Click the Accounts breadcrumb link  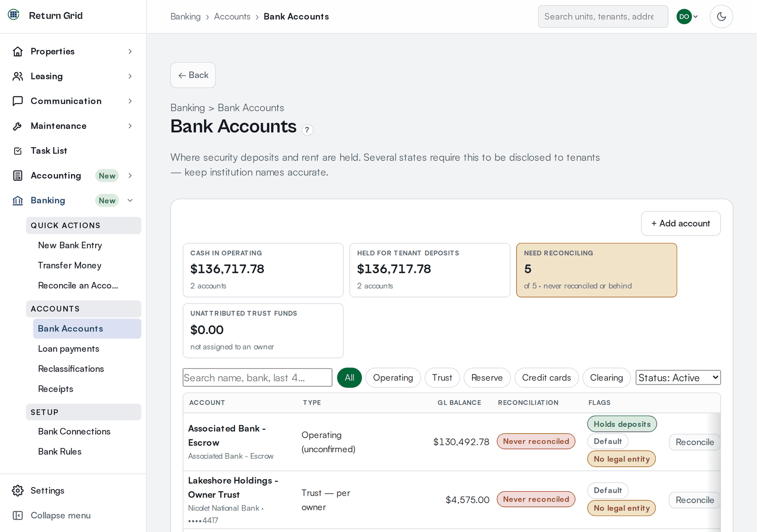point(232,17)
